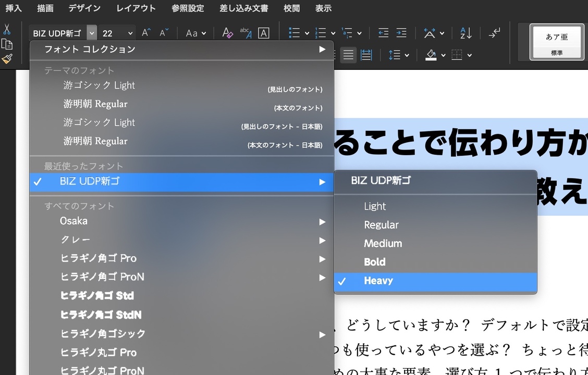Click the Asian Layout icon
Screen dimensions: 588x375
430,33
